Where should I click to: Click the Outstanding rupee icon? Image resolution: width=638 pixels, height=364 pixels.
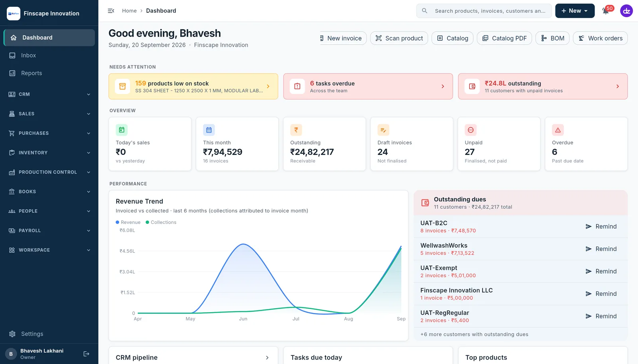(296, 130)
